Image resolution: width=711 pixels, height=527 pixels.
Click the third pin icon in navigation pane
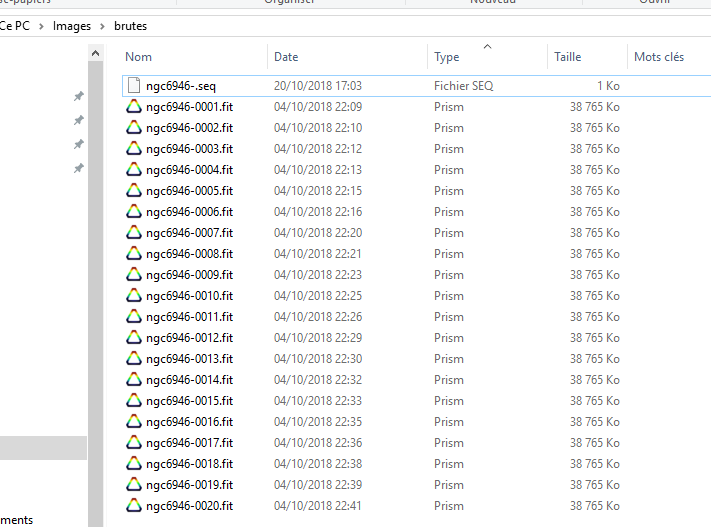point(79,144)
